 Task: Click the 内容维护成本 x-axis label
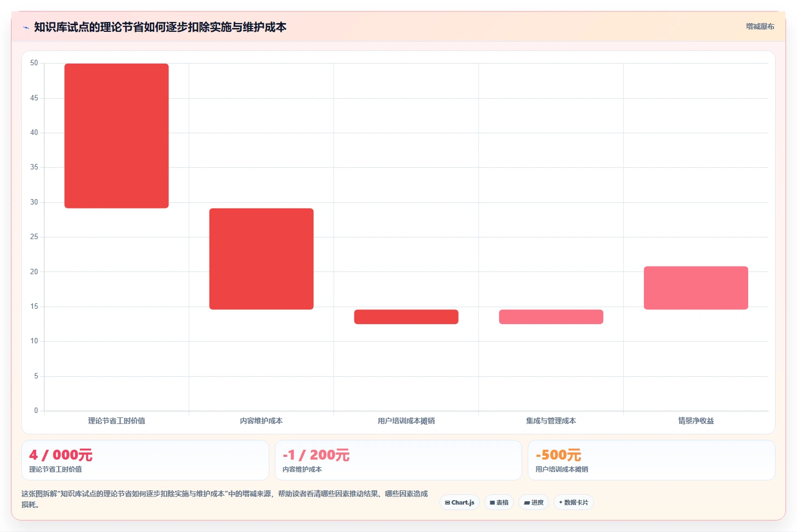(x=261, y=421)
